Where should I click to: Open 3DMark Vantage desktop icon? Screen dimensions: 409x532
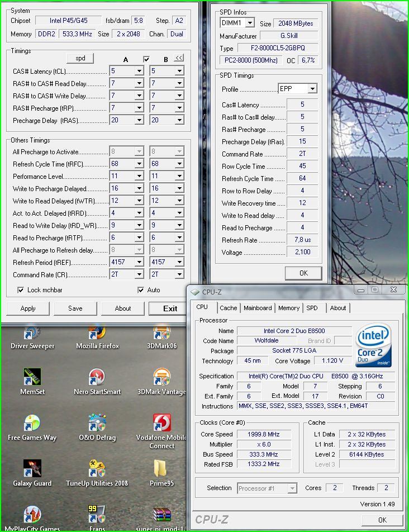(x=162, y=381)
